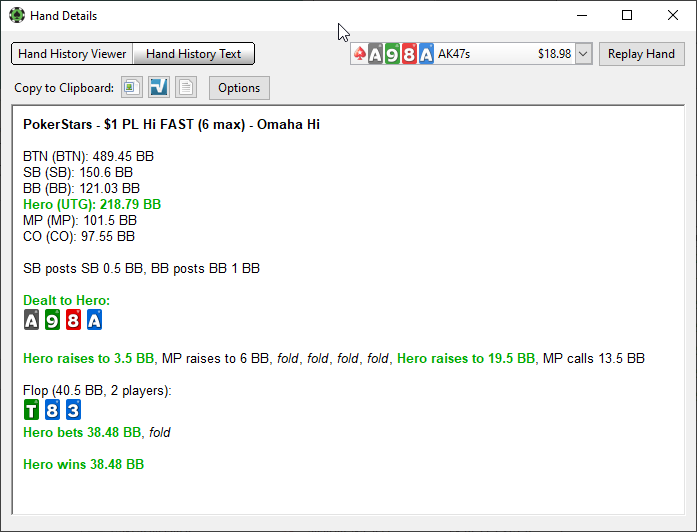Copy hand using first green clipboard icon

pyautogui.click(x=132, y=88)
